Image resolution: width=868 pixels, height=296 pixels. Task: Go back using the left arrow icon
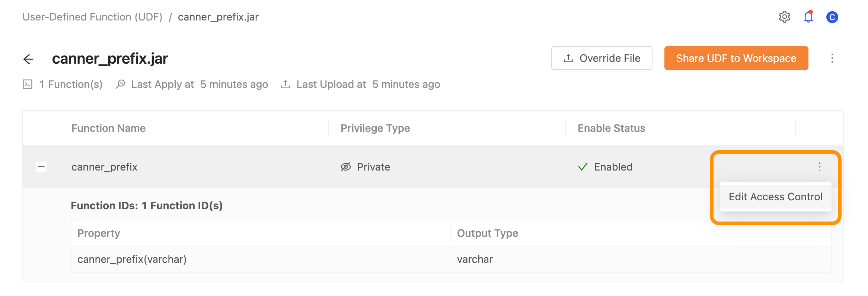28,59
